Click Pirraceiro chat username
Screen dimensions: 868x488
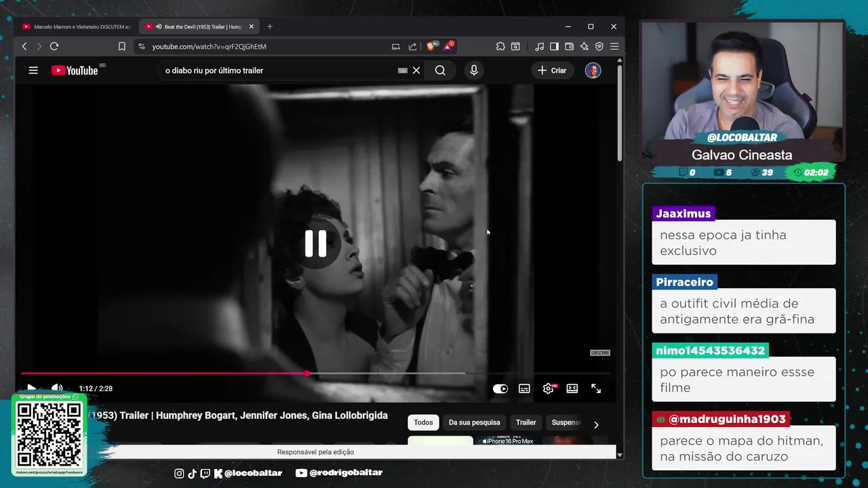(685, 282)
